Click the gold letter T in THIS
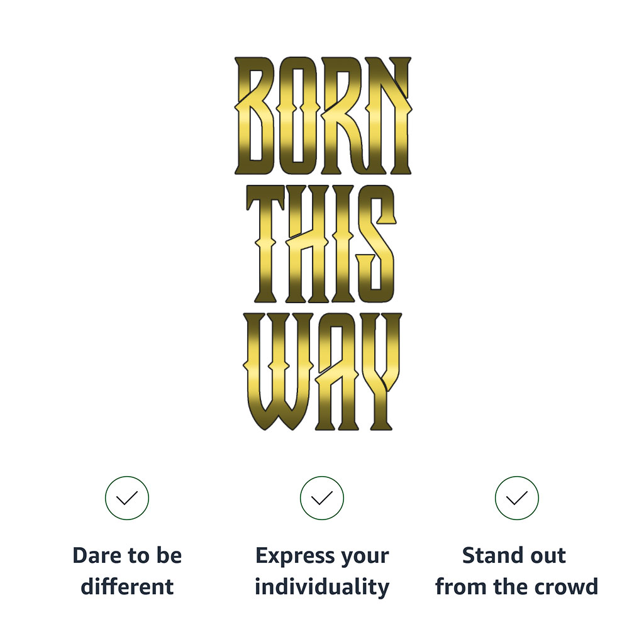 (266, 242)
